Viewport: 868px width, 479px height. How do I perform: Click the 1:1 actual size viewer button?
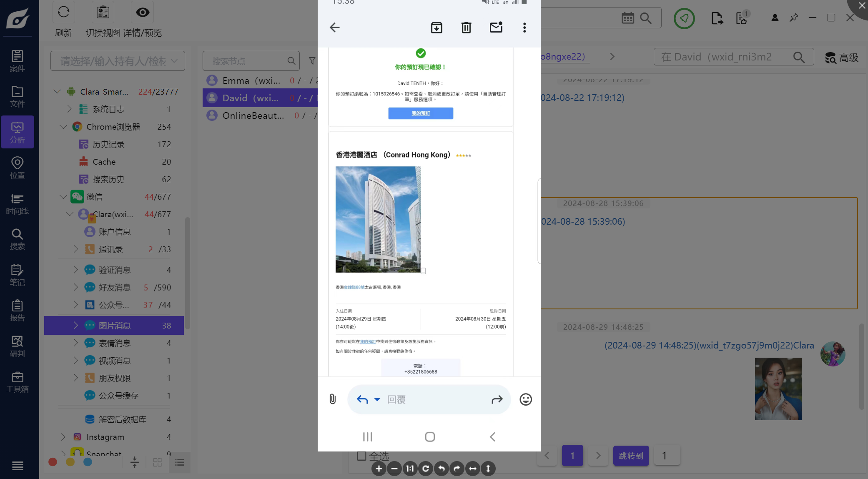[x=410, y=469]
